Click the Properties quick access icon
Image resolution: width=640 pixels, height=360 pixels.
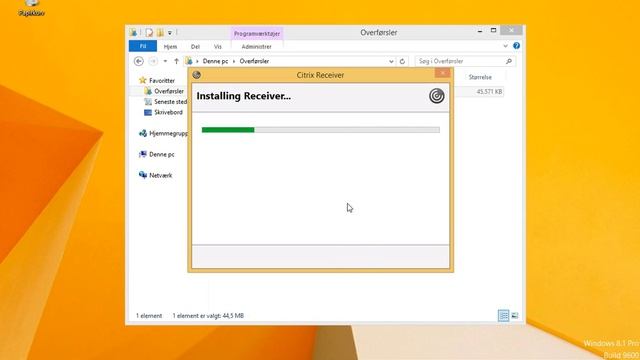point(149,32)
